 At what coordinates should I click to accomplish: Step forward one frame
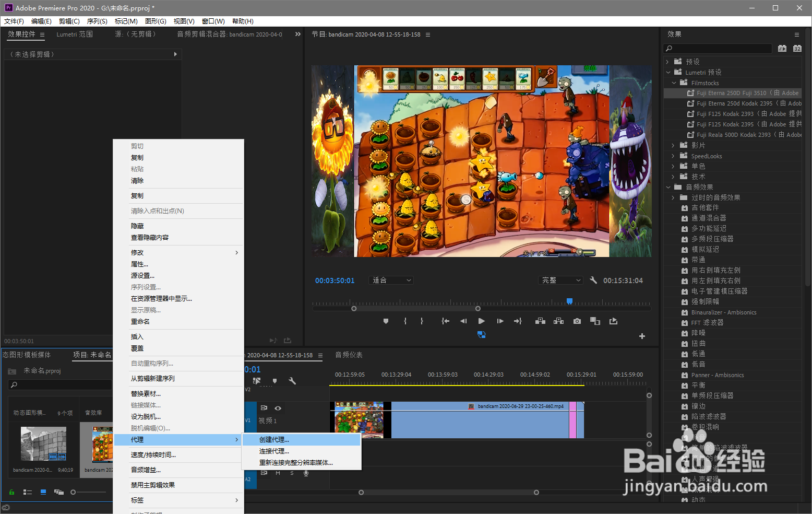[500, 321]
